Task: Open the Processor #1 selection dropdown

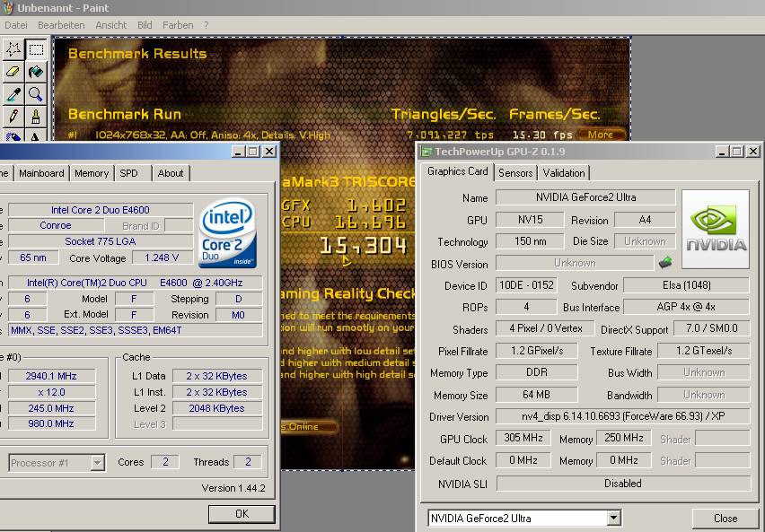Action: (x=98, y=463)
